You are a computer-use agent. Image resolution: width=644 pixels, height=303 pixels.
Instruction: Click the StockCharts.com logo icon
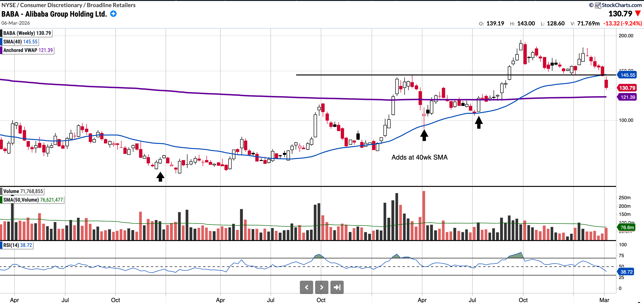[x=598, y=5]
